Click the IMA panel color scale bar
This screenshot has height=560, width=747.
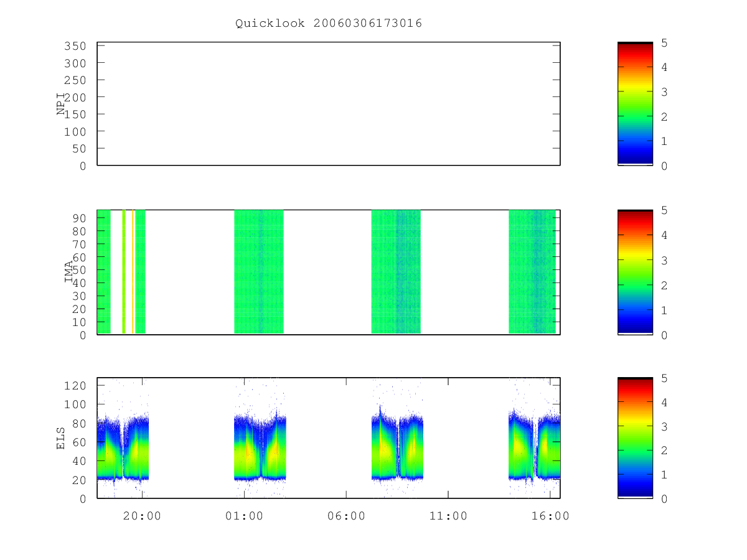(x=635, y=272)
